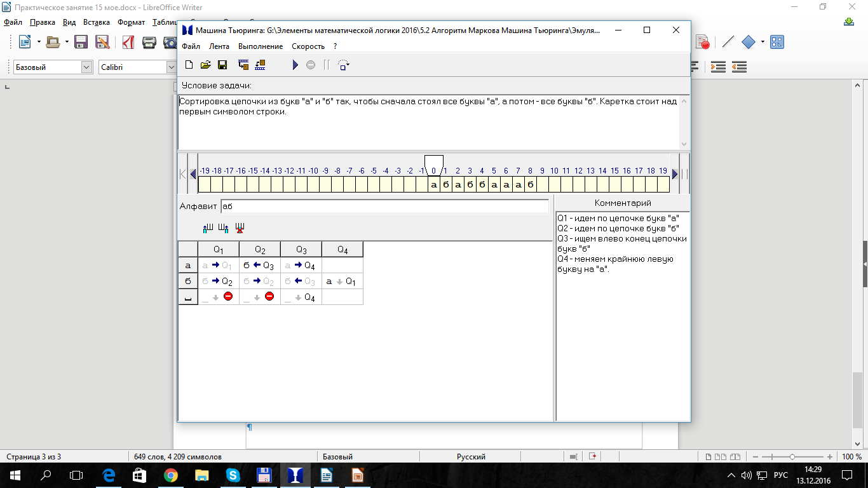Image resolution: width=868 pixels, height=488 pixels.
Task: Click the Q4 cell for symbol б
Action: click(x=342, y=281)
